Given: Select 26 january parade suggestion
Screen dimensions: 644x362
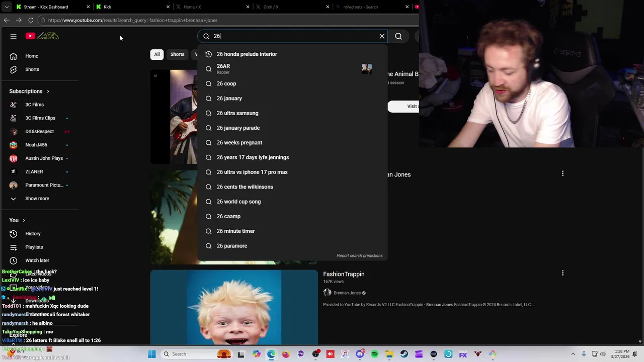Looking at the screenshot, I should click(x=292, y=128).
